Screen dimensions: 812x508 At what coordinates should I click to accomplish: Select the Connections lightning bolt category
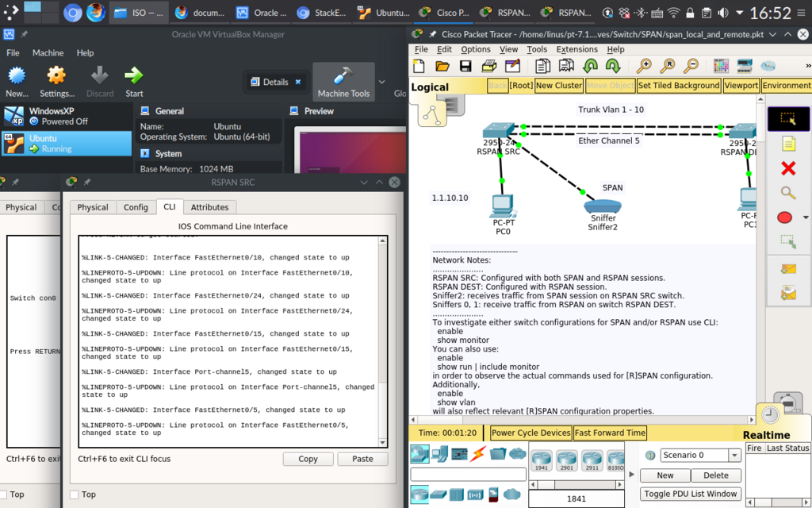(478, 453)
